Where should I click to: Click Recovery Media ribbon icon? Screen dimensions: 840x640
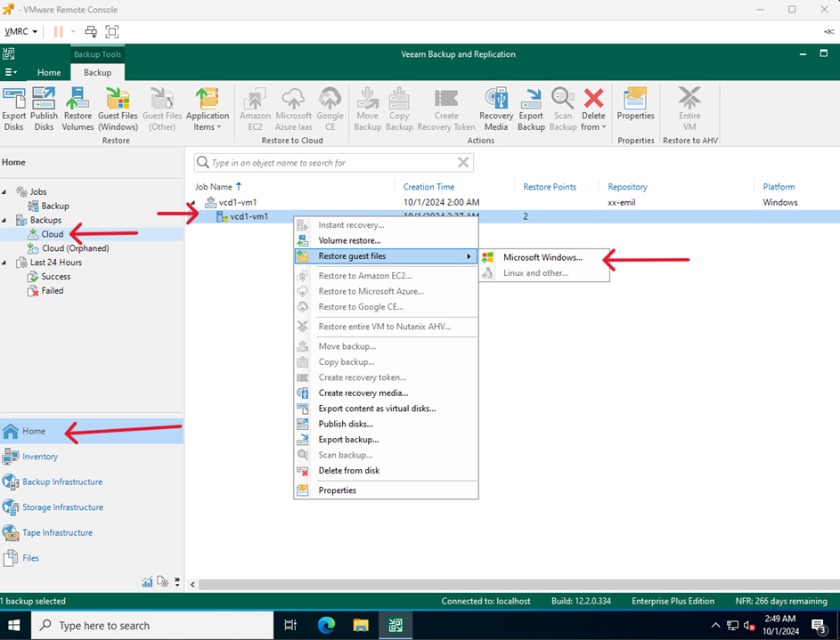click(x=496, y=109)
